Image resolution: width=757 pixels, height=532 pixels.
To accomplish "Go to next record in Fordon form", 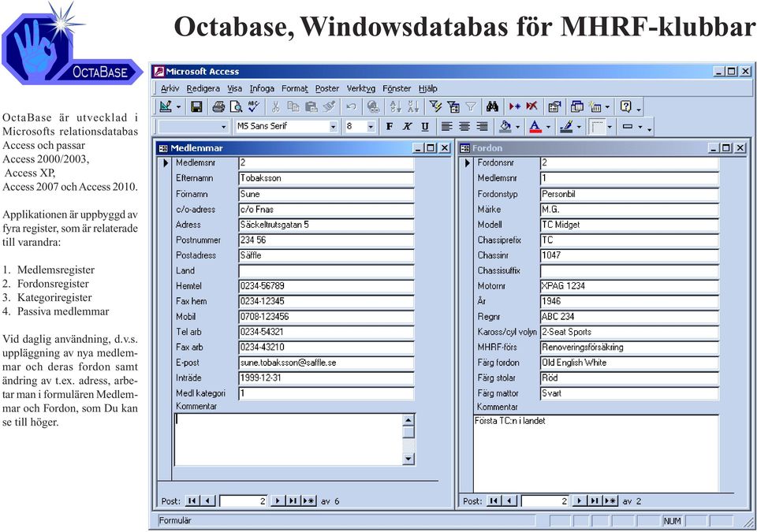I will [x=579, y=500].
